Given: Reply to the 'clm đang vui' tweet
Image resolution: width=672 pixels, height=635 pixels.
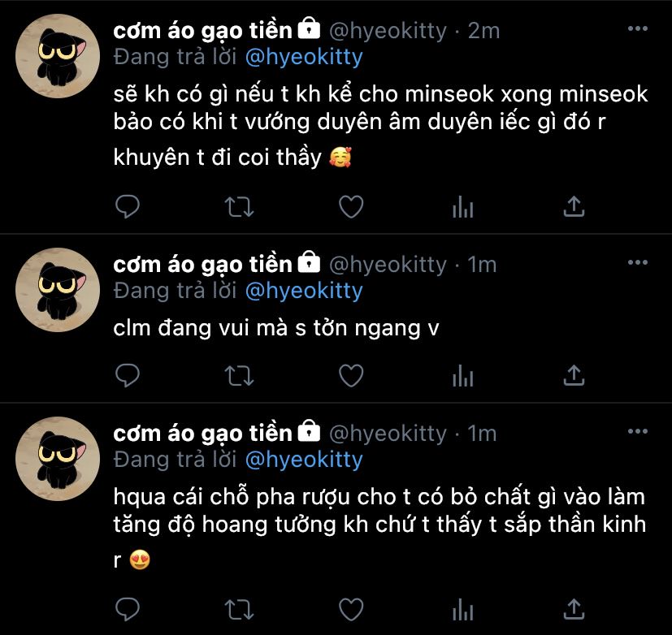Looking at the screenshot, I should click(x=128, y=374).
